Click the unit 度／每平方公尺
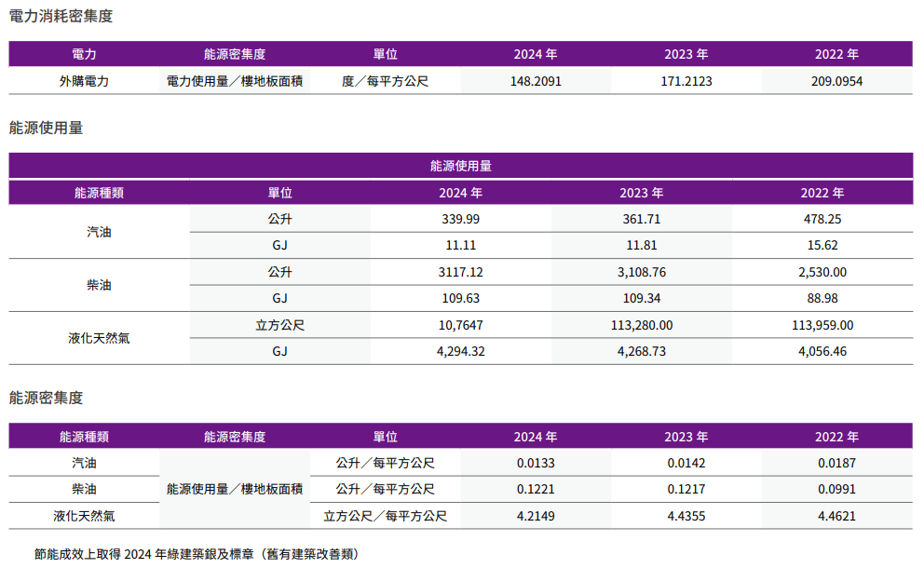The image size is (924, 568). point(385,81)
